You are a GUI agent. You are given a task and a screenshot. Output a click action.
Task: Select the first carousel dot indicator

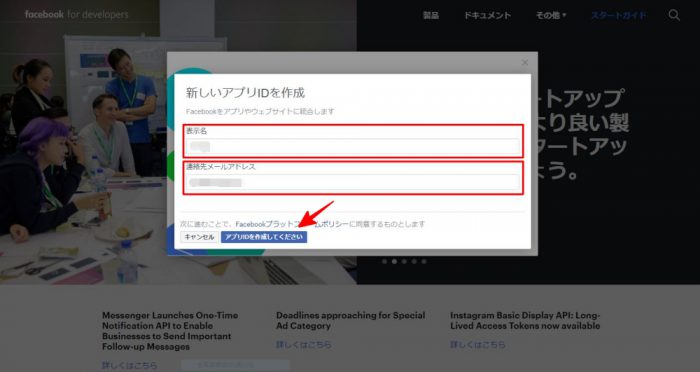click(384, 261)
